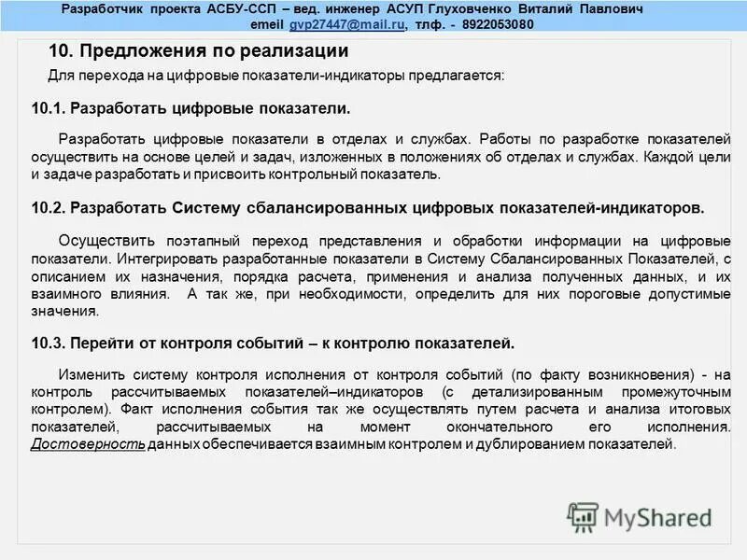Select heading "10.3. Перейти от контроля событий"
This screenshot has height=560, width=747.
pos(272,340)
